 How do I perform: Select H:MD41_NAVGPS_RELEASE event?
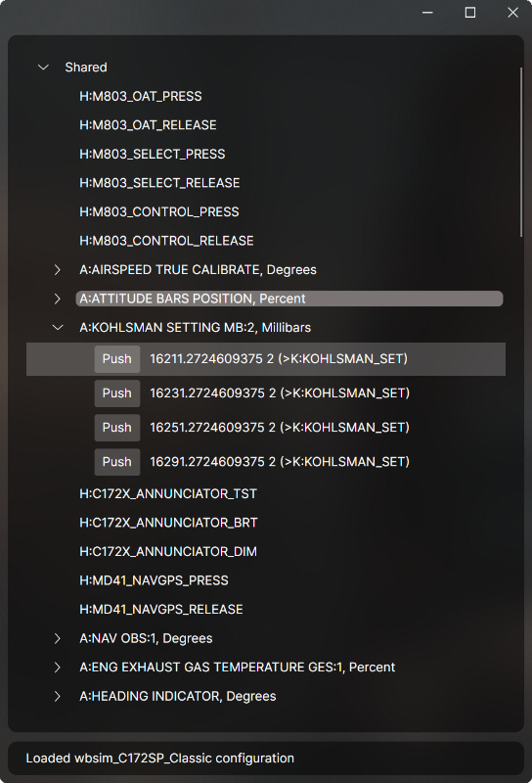pos(161,609)
